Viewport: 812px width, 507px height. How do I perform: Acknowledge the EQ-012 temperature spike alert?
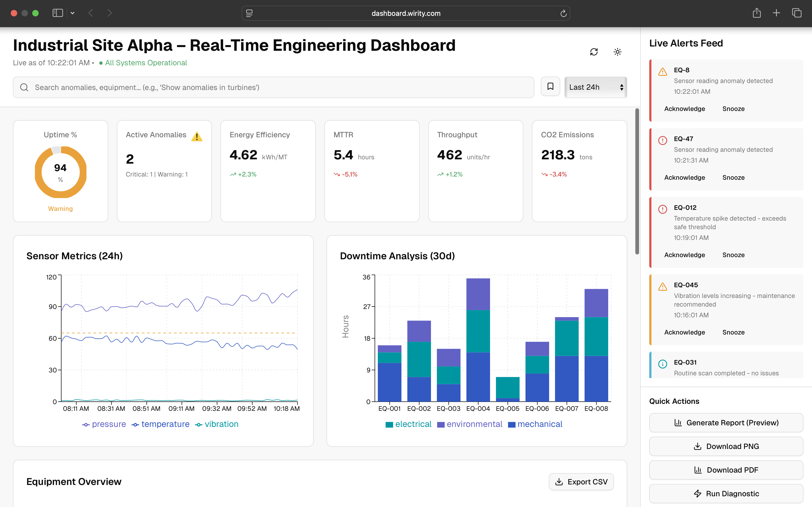click(684, 255)
